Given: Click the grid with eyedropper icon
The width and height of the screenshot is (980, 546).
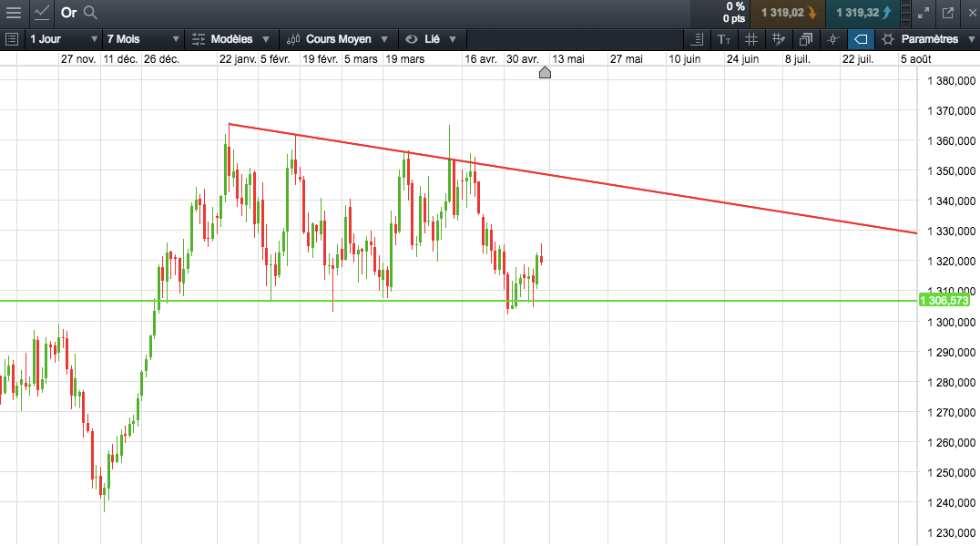Looking at the screenshot, I should click(x=779, y=39).
